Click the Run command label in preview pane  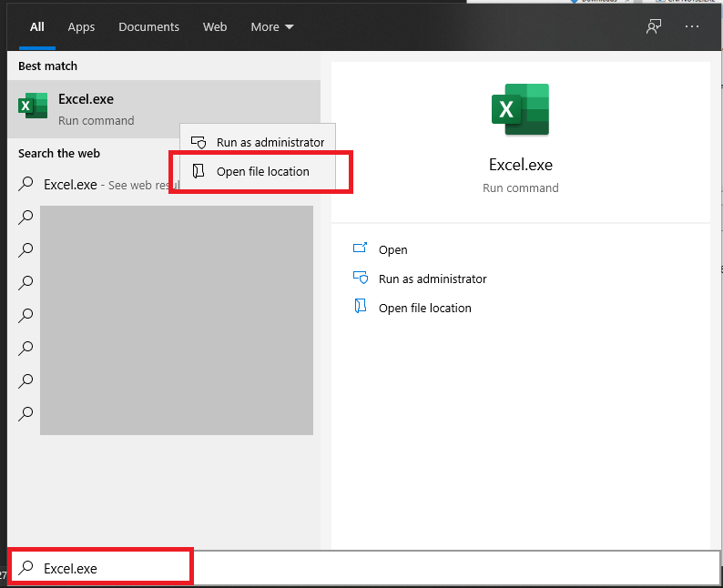pos(521,188)
